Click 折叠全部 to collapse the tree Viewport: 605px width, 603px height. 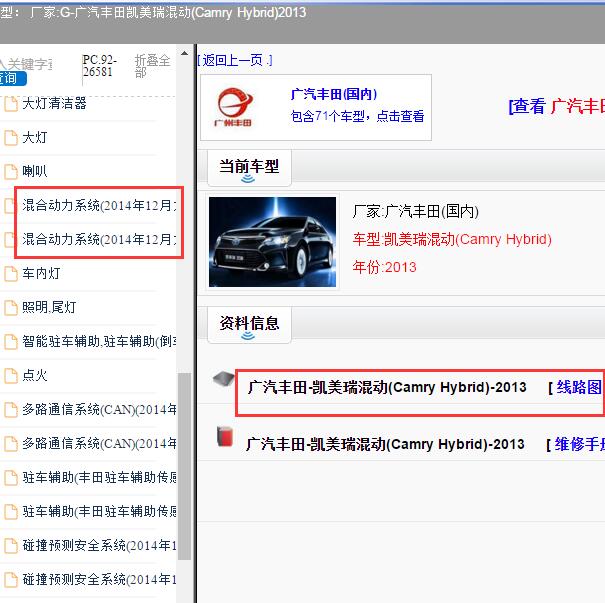pos(152,66)
